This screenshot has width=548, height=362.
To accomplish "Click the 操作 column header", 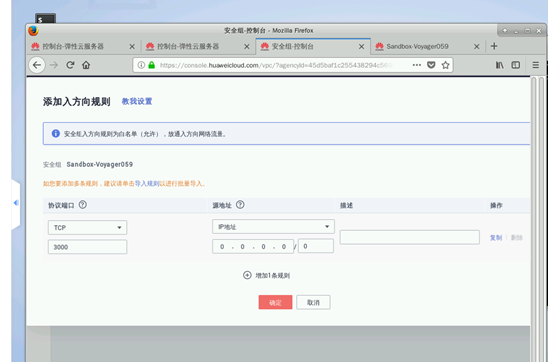I will 496,206.
